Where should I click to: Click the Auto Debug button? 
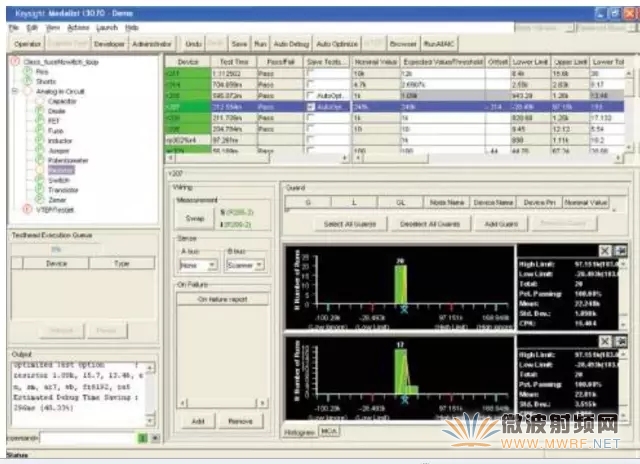[291, 44]
